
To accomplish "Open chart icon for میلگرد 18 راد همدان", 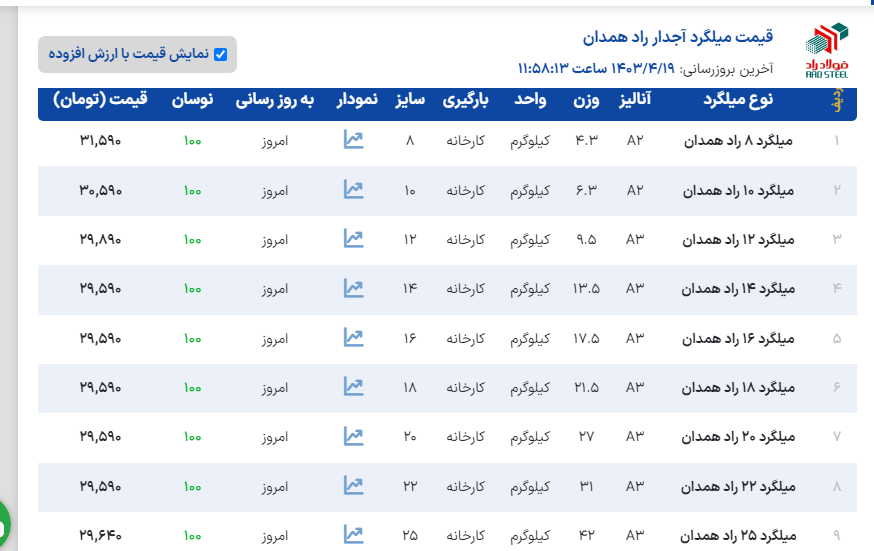I will tap(353, 386).
